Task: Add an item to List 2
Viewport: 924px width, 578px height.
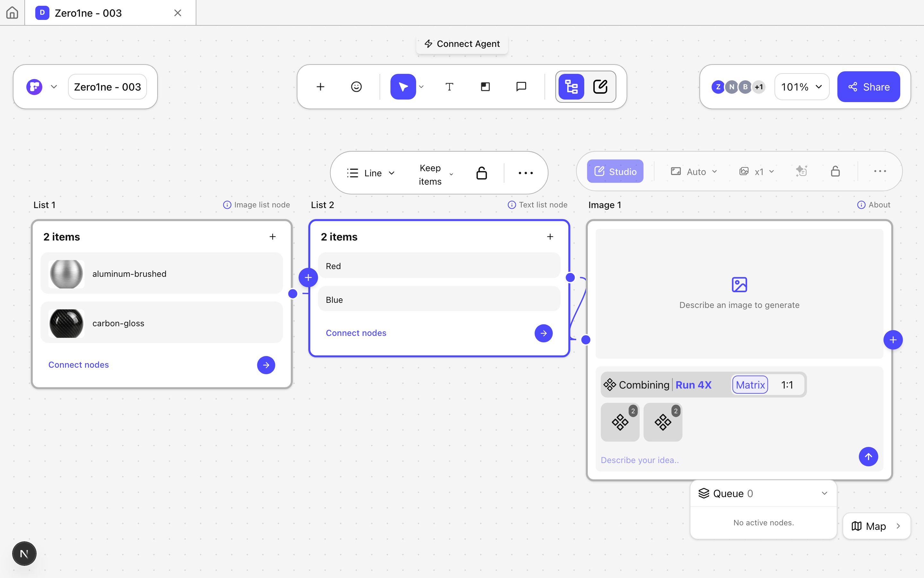Action: [x=550, y=237]
